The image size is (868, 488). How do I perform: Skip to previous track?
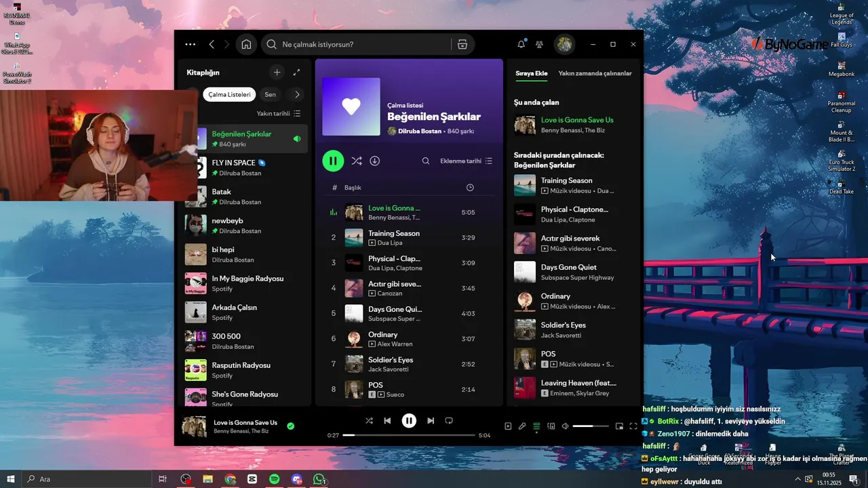(387, 421)
